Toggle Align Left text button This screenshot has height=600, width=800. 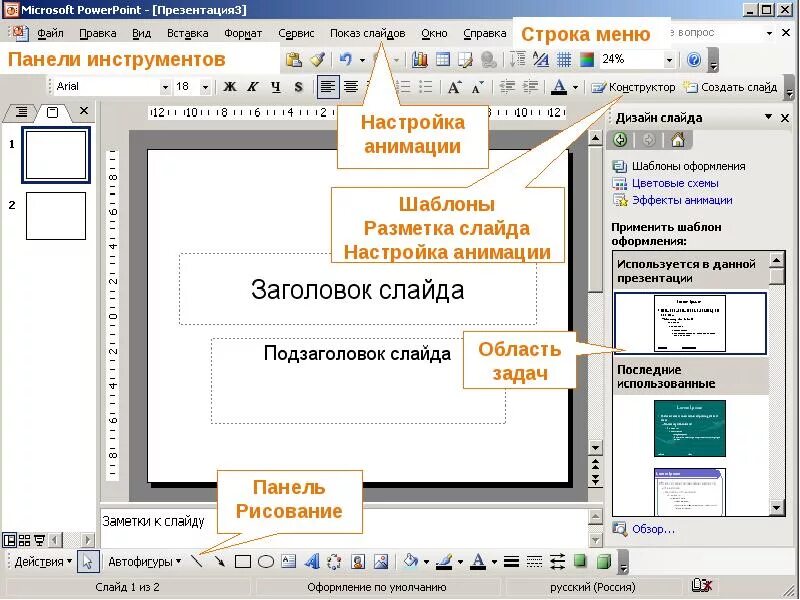tap(328, 87)
